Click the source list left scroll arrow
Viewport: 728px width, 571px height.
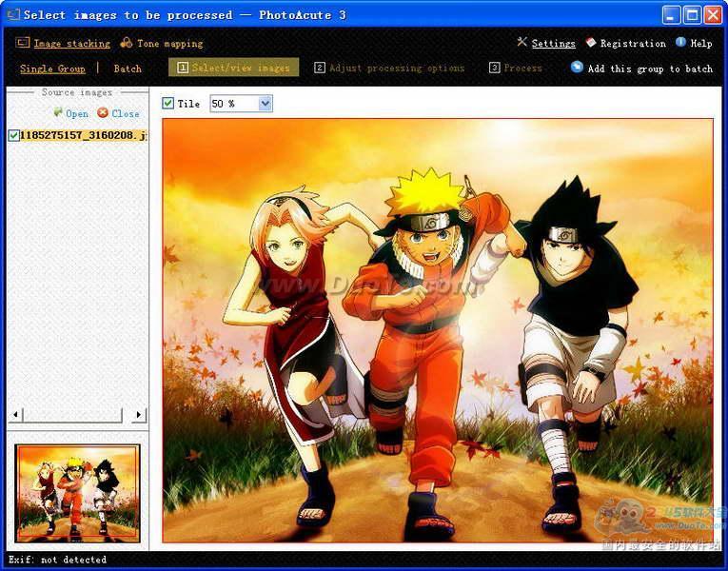[15, 414]
